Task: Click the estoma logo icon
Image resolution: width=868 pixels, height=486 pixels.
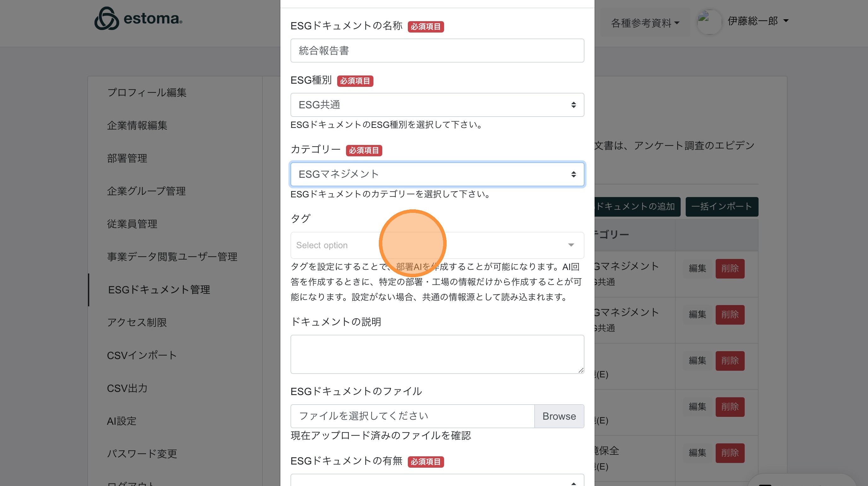Action: point(107,19)
